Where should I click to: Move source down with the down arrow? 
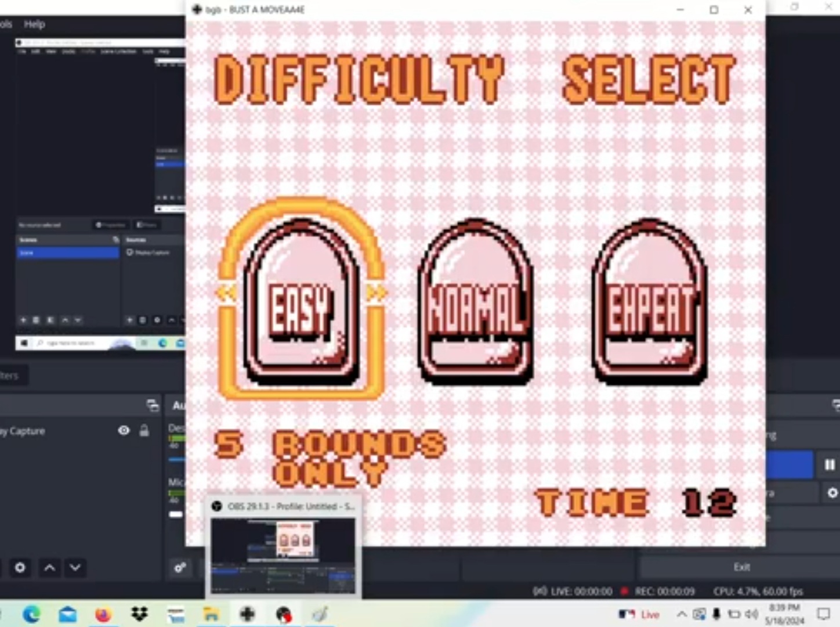click(75, 567)
